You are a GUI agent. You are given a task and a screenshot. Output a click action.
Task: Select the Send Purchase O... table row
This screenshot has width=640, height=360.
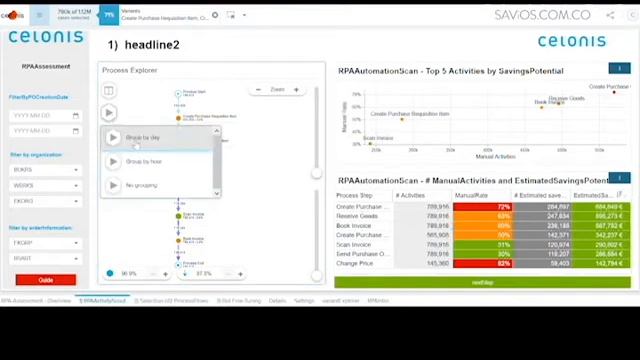click(x=482, y=254)
